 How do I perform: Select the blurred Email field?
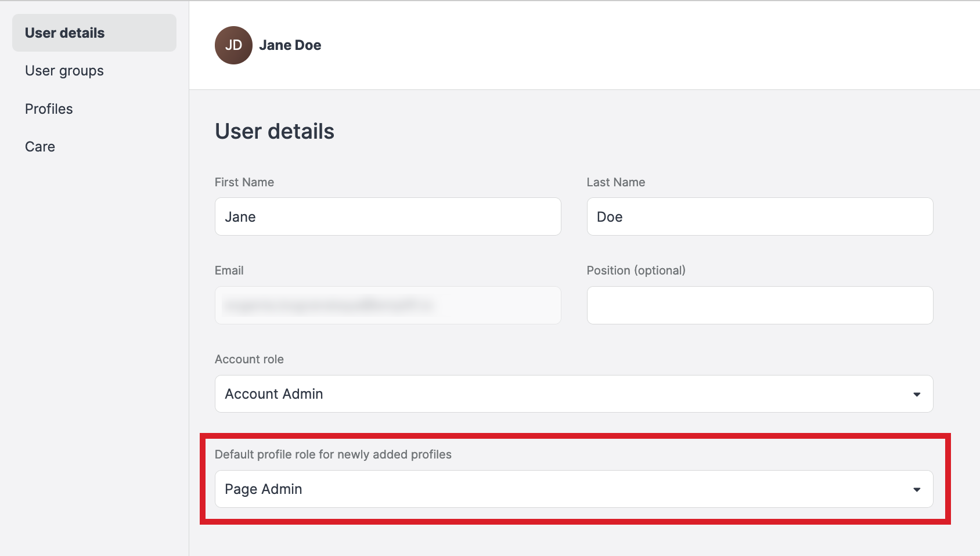[388, 305]
